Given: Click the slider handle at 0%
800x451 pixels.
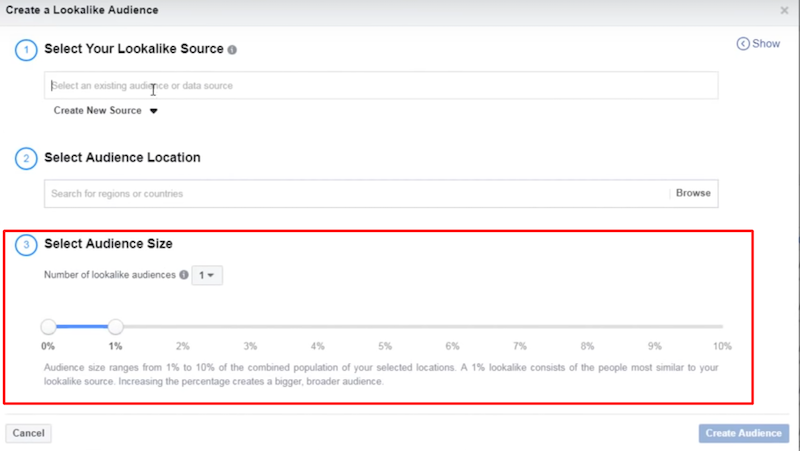Looking at the screenshot, I should click(48, 326).
